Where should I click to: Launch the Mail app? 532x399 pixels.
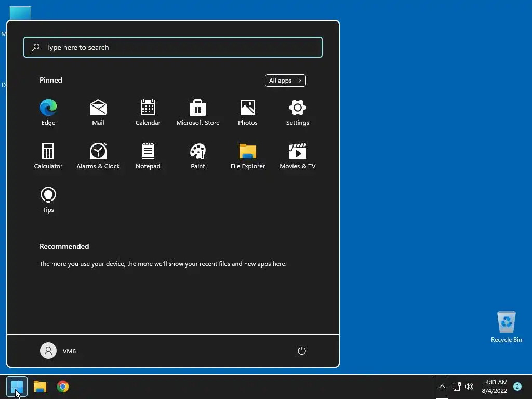click(x=98, y=113)
